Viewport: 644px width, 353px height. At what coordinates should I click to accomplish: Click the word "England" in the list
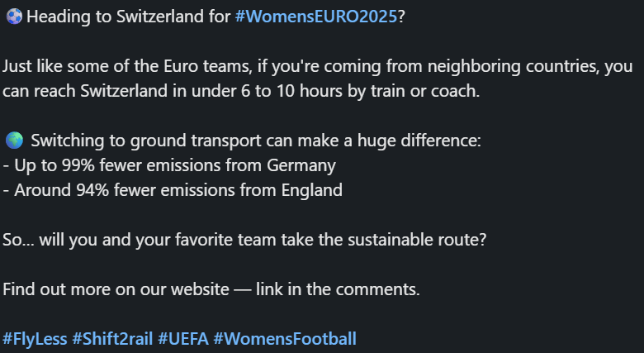tap(310, 190)
